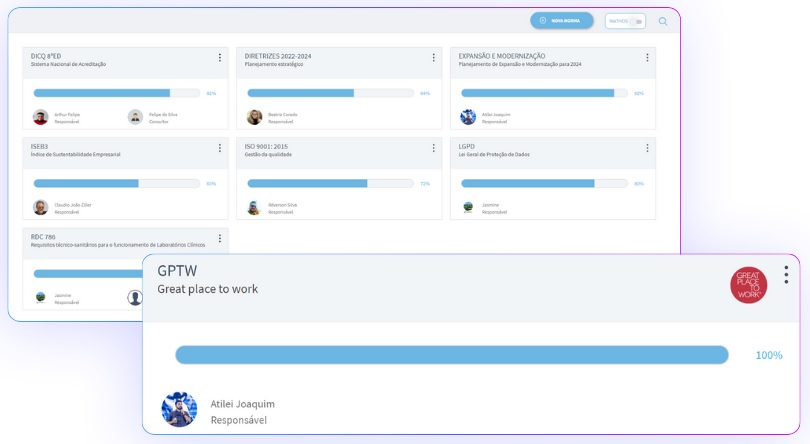810x444 pixels.
Task: Open the GPTW card three-dot menu
Action: point(786,275)
